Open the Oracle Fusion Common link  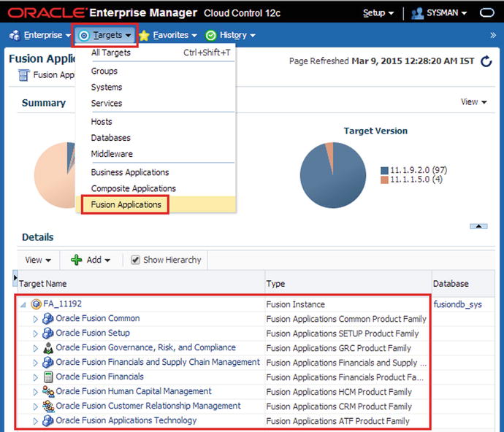pyautogui.click(x=98, y=319)
